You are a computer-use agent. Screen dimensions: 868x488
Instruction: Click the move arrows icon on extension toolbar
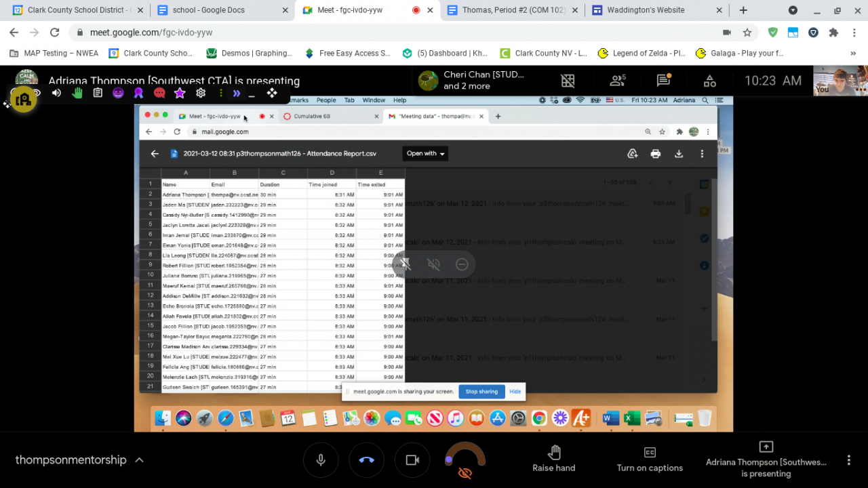pos(272,93)
